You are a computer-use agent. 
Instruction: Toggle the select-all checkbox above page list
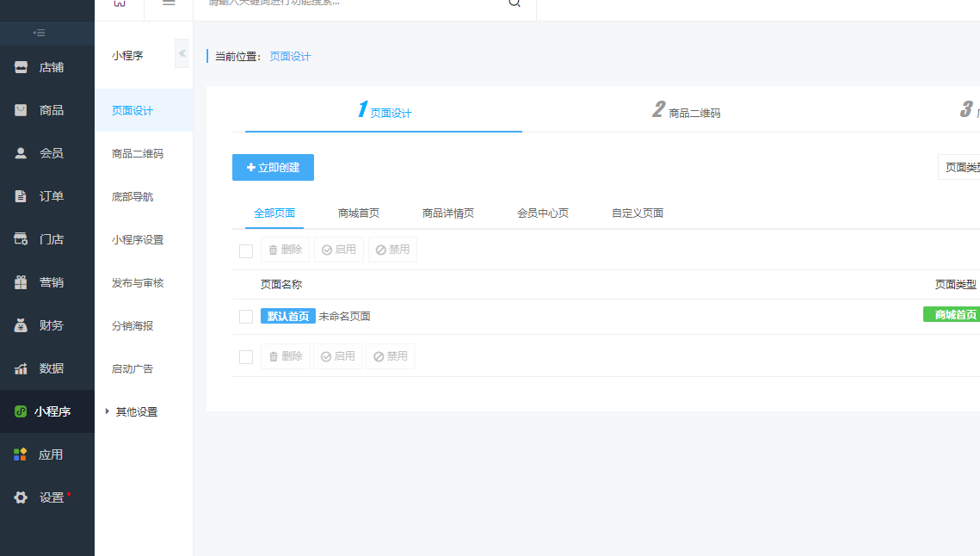point(246,250)
